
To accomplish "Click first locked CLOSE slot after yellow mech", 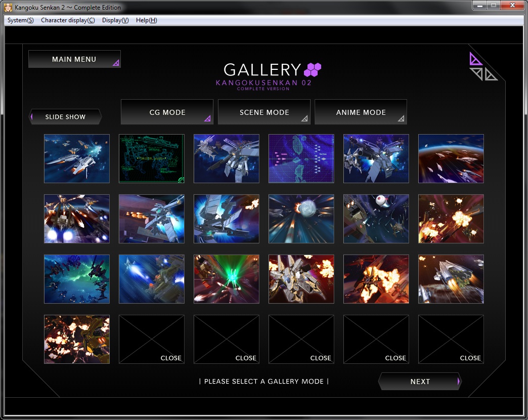I will 152,339.
